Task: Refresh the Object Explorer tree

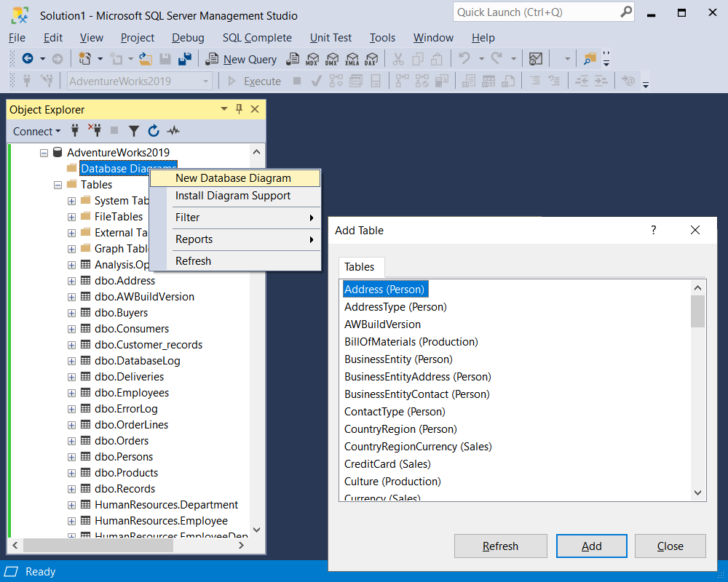Action: [x=153, y=131]
